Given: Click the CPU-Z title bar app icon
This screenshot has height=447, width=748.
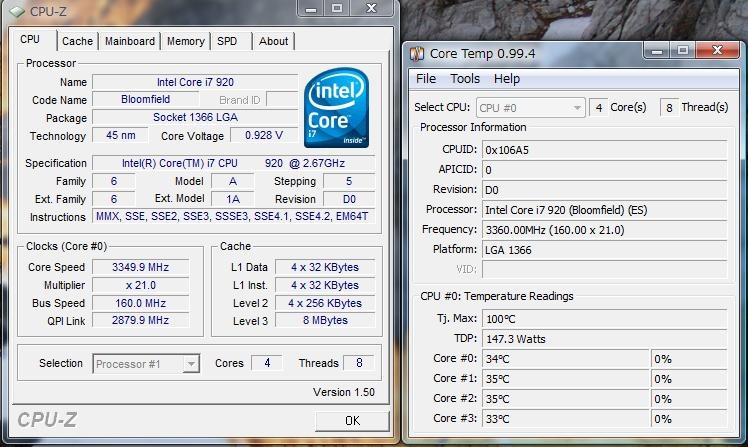Looking at the screenshot, I should point(17,11).
